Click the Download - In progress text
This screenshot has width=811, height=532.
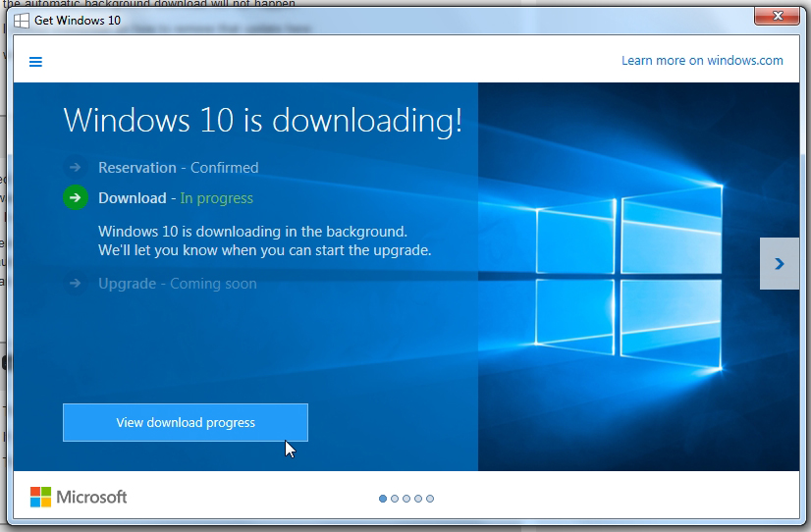coord(176,198)
